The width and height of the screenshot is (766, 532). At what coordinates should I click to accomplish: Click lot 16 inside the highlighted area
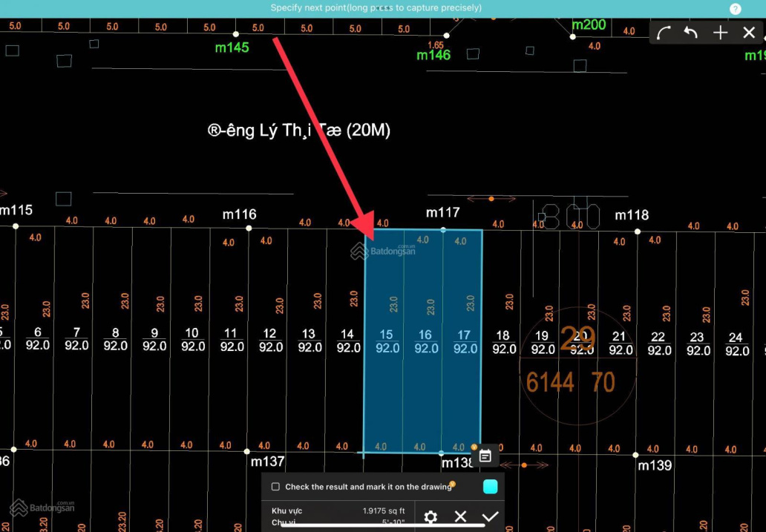tap(426, 342)
